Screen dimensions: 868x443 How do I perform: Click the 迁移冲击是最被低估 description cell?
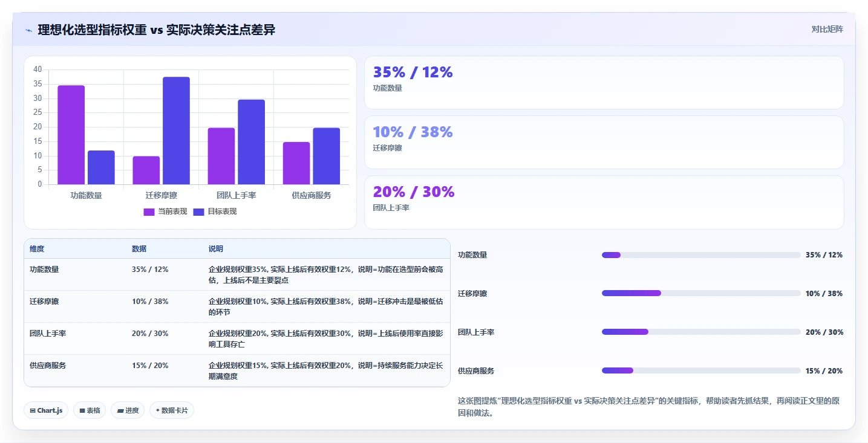(x=326, y=306)
